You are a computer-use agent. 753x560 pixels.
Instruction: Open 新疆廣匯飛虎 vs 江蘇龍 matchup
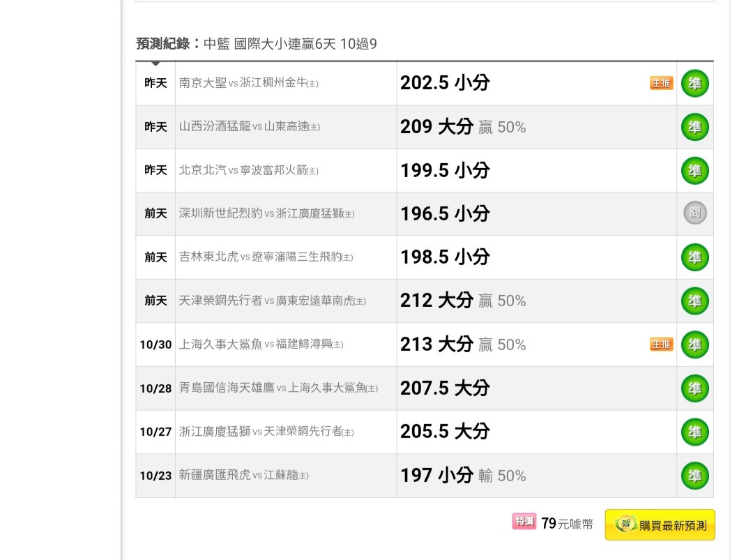pos(243,476)
